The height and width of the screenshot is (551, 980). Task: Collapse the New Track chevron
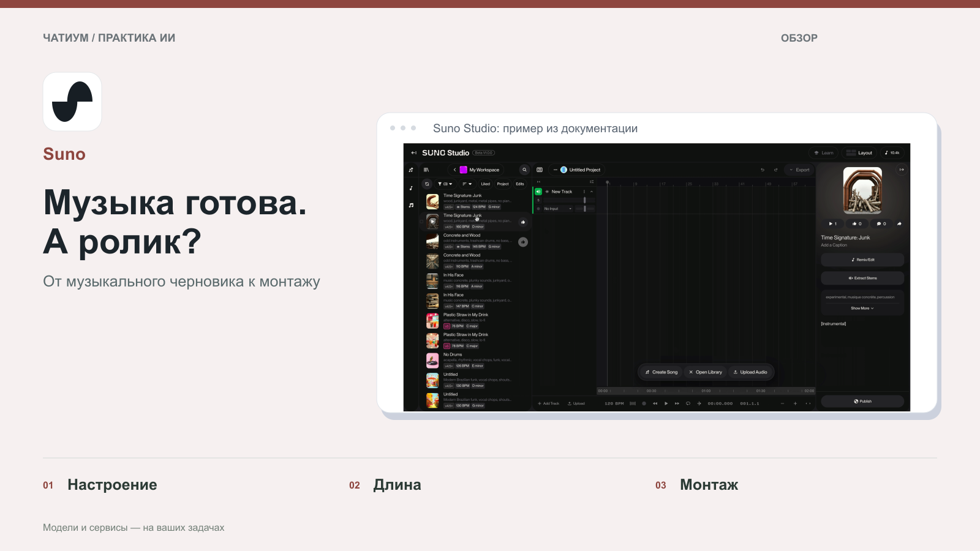[592, 192]
